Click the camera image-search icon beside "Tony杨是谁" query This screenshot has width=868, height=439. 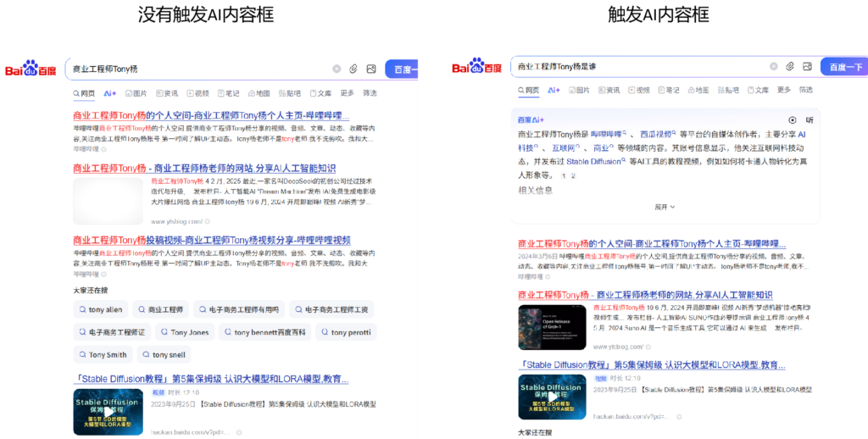(808, 66)
